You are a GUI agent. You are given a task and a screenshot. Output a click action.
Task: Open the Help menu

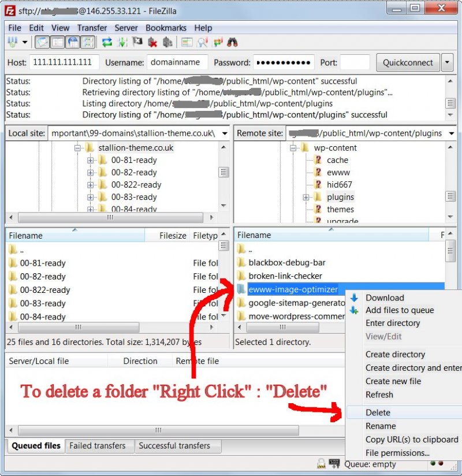[203, 28]
